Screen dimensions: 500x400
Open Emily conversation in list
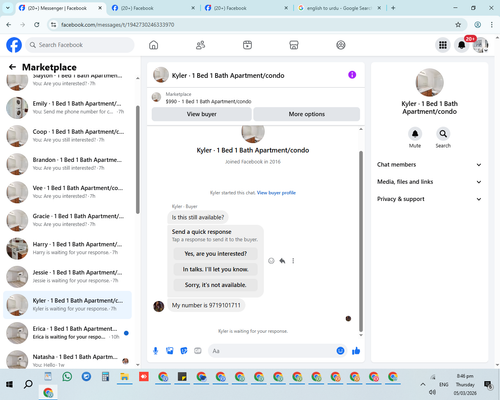[x=68, y=108]
